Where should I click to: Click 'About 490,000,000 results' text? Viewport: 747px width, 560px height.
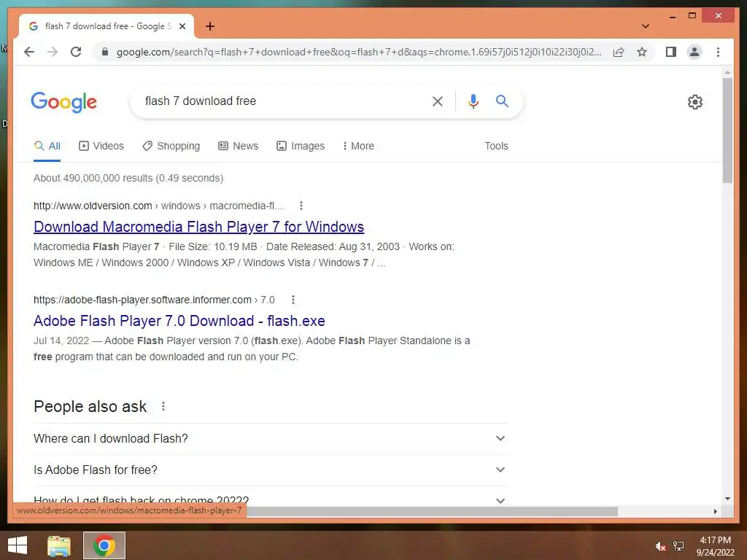[x=128, y=178]
